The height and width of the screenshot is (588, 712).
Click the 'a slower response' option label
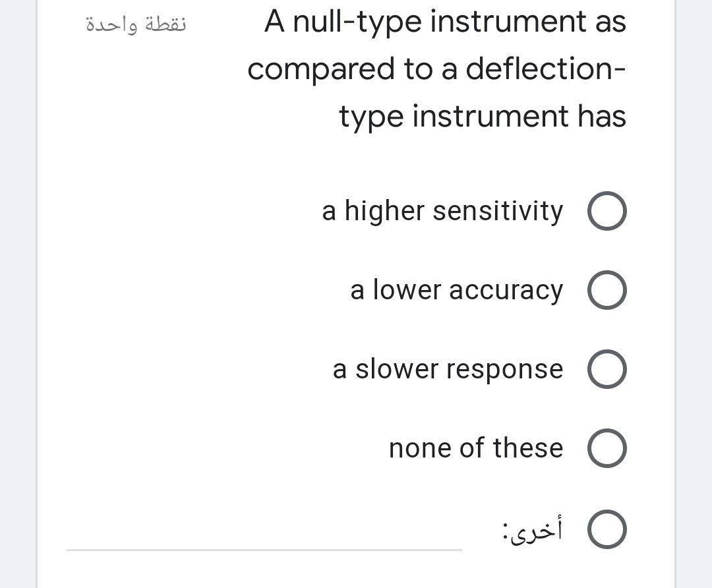448,368
